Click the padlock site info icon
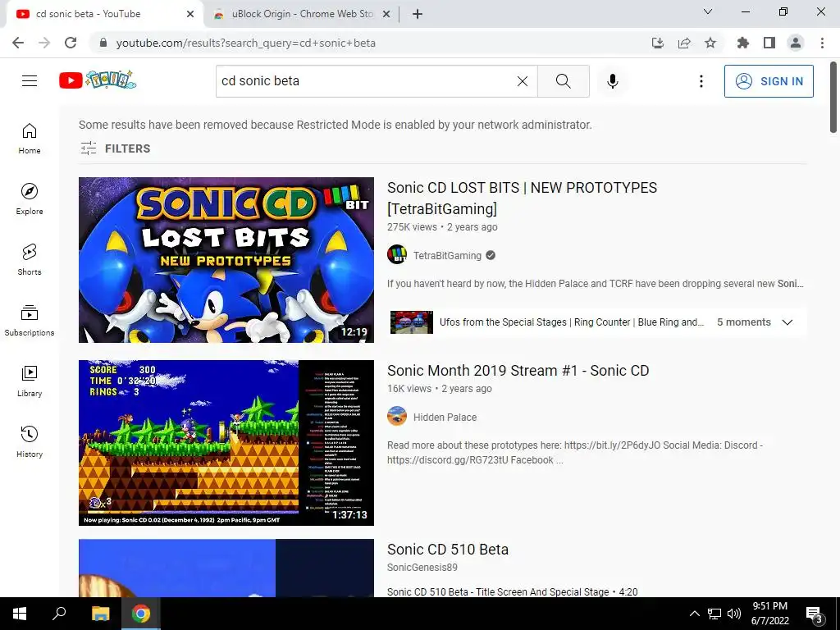 pyautogui.click(x=103, y=43)
